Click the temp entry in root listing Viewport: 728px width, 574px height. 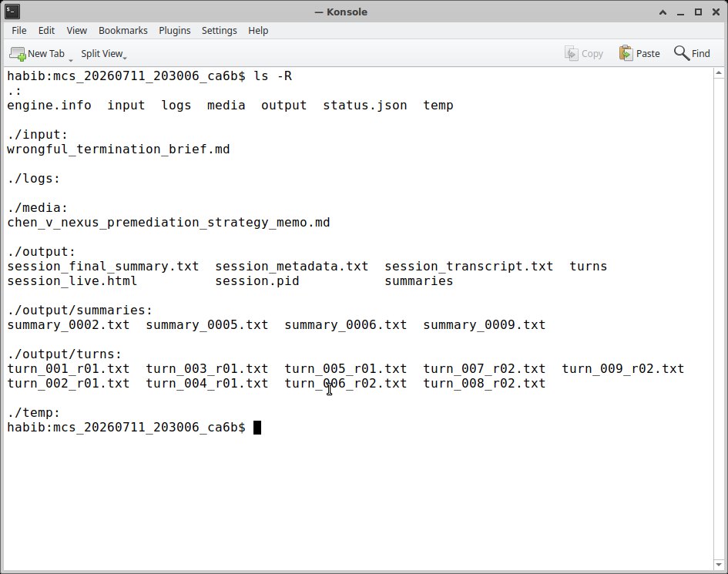click(x=438, y=106)
